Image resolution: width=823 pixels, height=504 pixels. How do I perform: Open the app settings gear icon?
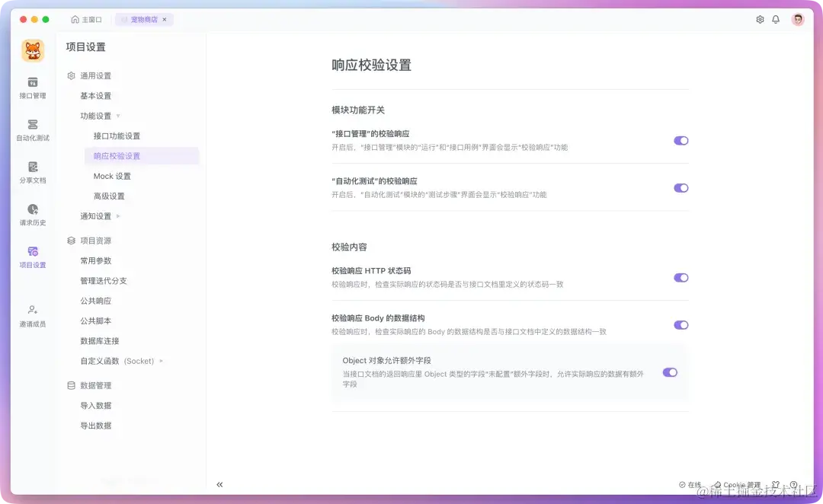click(x=759, y=19)
